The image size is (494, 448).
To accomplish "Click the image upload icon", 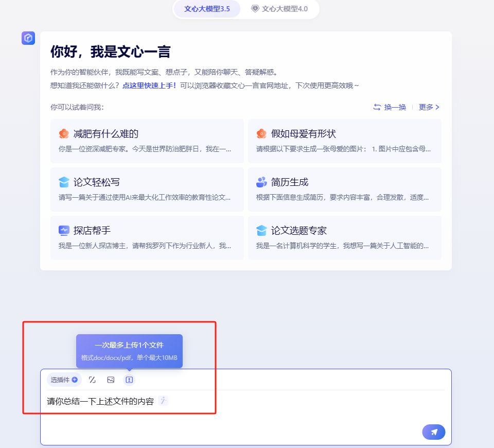I will [x=111, y=380].
